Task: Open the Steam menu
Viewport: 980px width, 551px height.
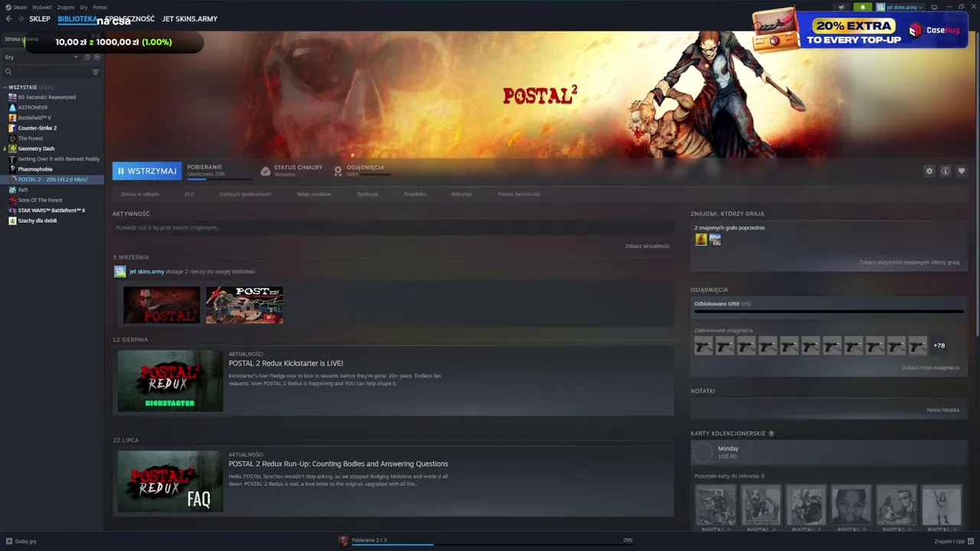Action: [x=17, y=7]
